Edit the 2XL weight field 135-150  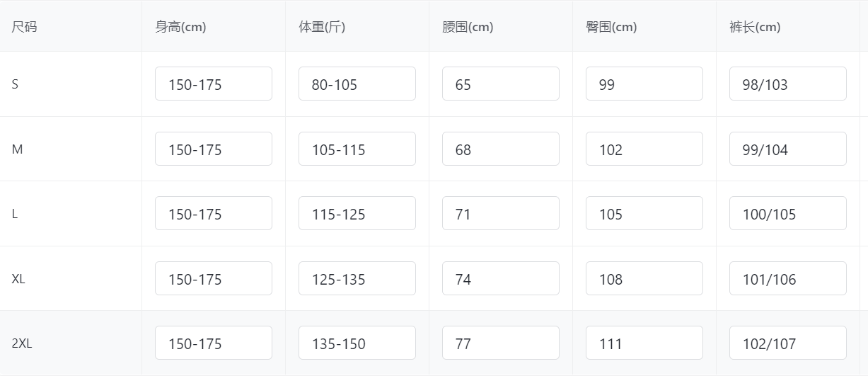[x=357, y=343]
